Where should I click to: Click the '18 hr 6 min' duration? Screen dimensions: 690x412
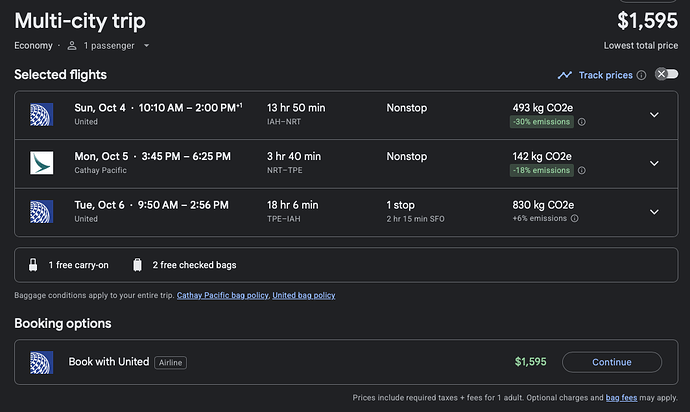(292, 205)
